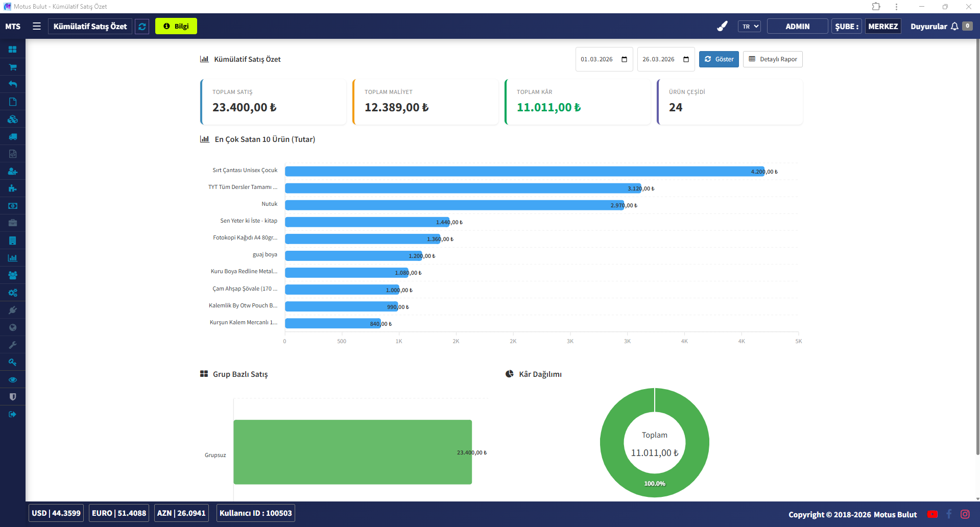Open the YouTube link in footer
Screen dimensions: 980x527
(933, 514)
